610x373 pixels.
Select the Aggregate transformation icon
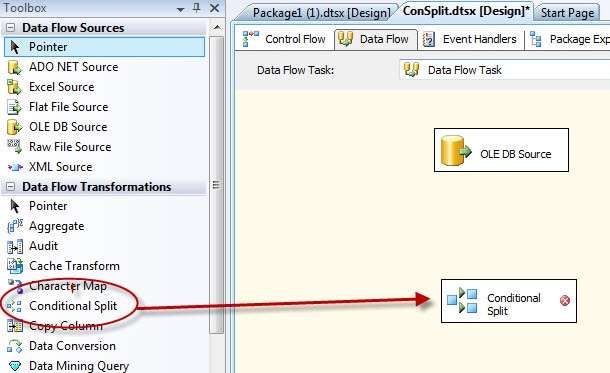click(x=15, y=226)
